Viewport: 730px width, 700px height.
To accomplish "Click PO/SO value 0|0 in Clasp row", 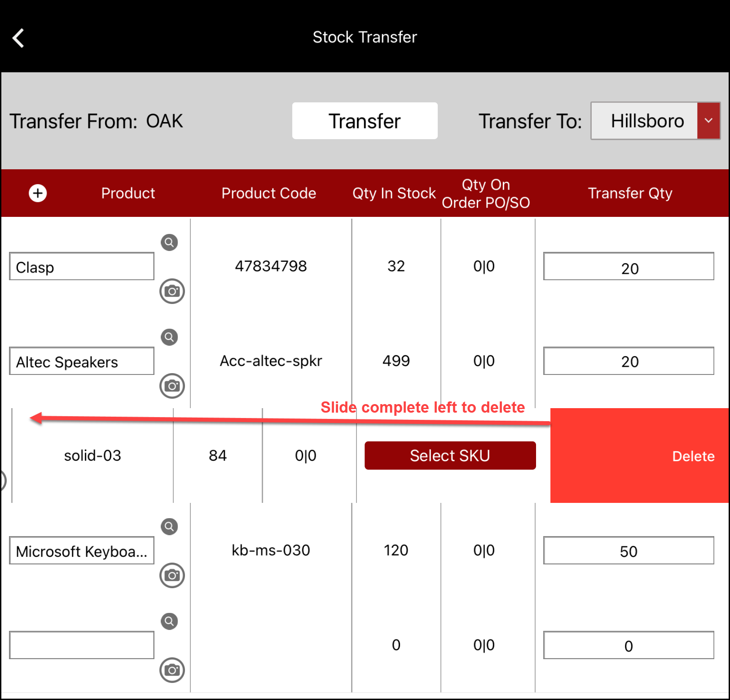I will pyautogui.click(x=484, y=266).
